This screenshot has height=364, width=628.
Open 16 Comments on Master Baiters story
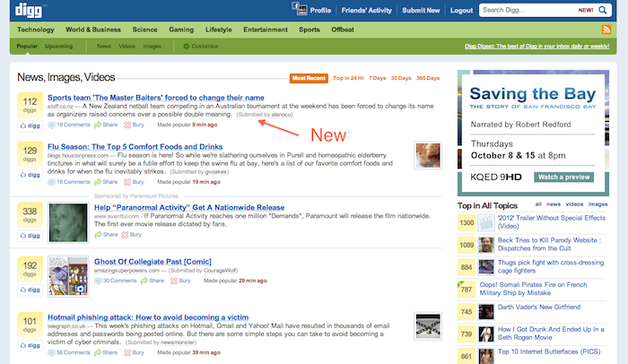[69, 125]
